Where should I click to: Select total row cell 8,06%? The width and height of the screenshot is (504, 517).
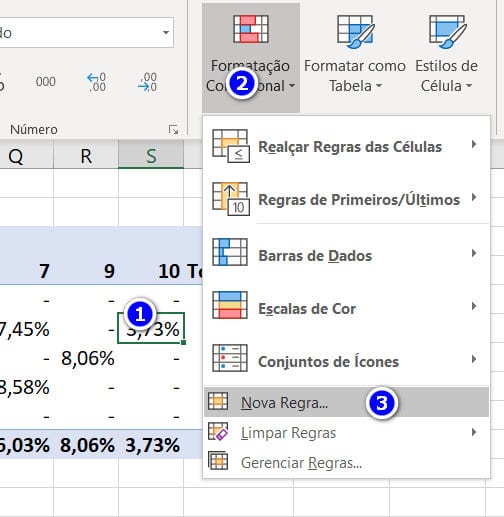click(x=86, y=444)
